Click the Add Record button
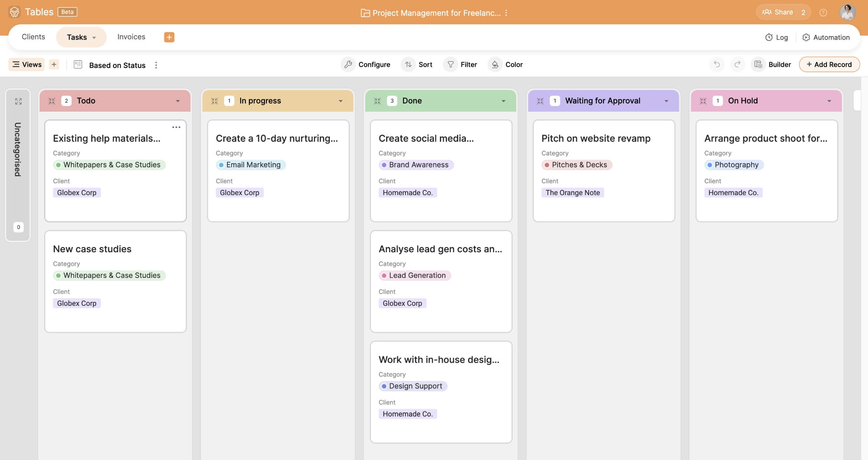The image size is (868, 460). (829, 65)
